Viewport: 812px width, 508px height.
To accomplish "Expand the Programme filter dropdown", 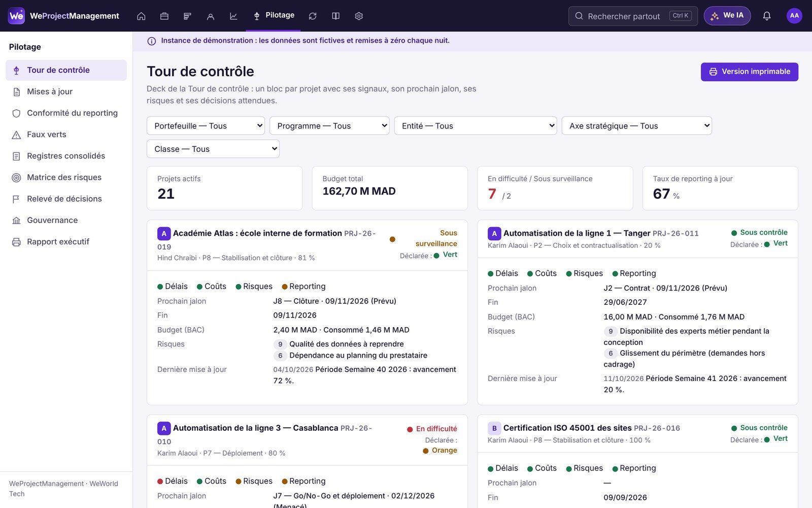I will (329, 125).
